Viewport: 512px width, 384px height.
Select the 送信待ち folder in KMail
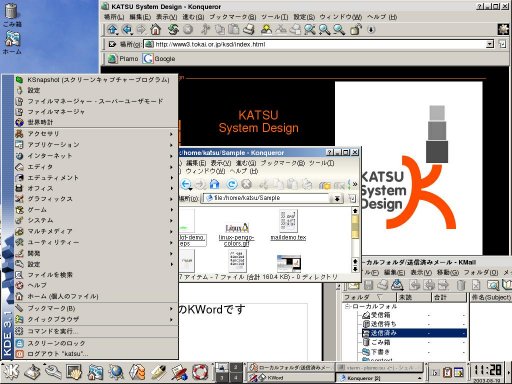pyautogui.click(x=413, y=324)
